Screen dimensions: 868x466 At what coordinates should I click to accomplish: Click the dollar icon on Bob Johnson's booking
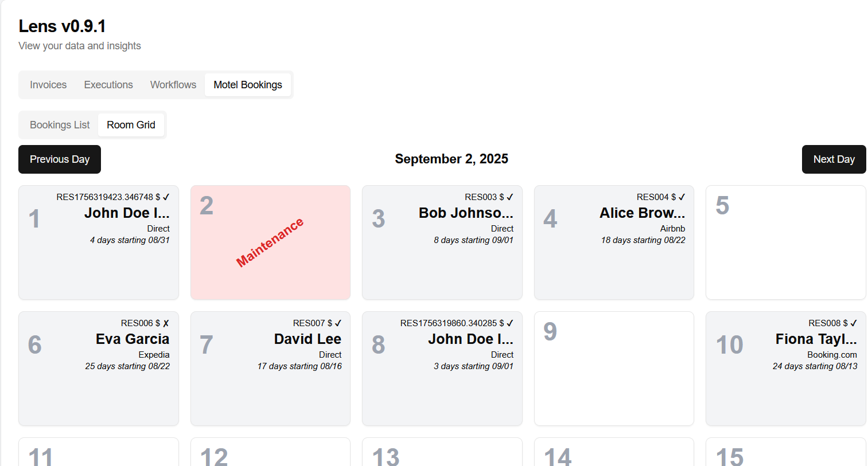pos(503,197)
